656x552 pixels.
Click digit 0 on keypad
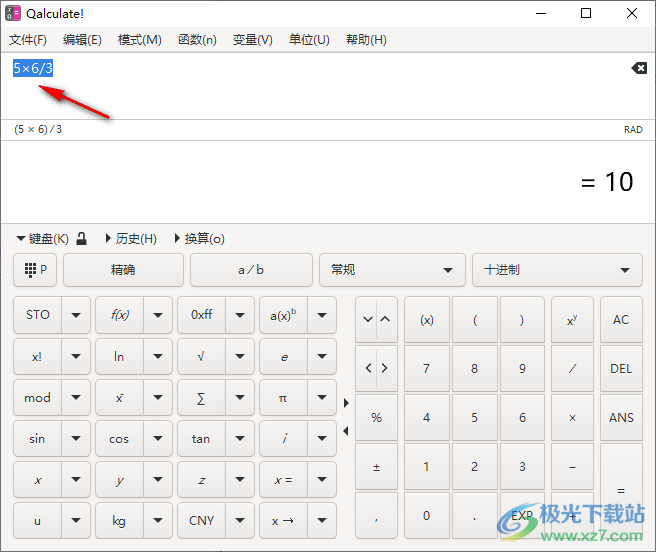(427, 515)
